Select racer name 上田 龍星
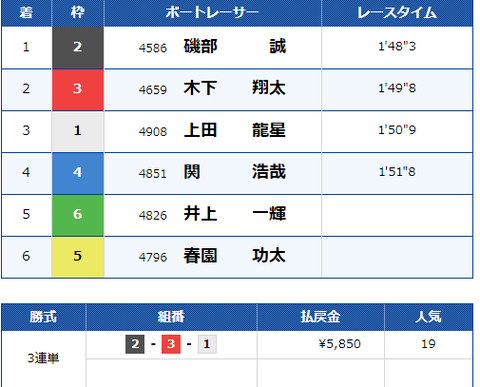Screen dimensions: 480x387 235,130
